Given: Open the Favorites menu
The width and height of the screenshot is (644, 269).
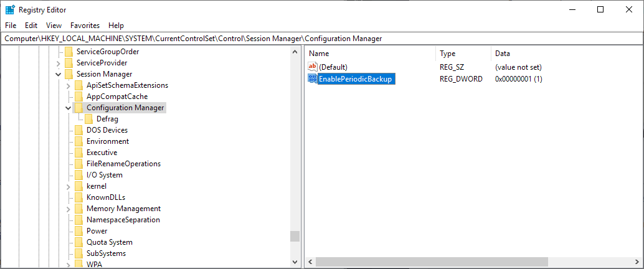Looking at the screenshot, I should click(85, 26).
